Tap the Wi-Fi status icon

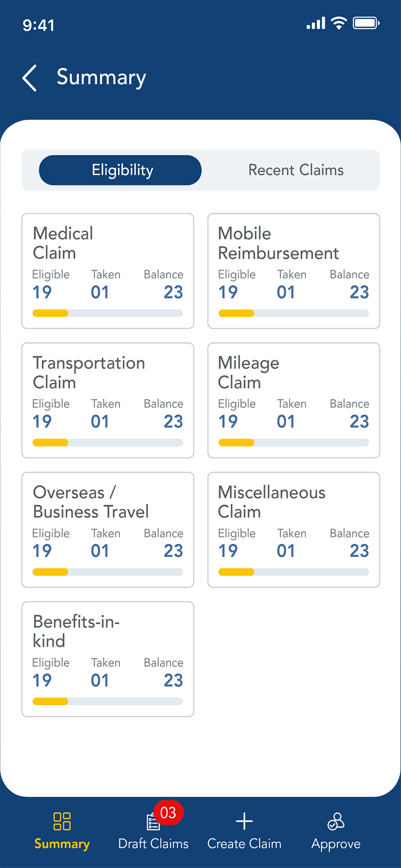[339, 23]
